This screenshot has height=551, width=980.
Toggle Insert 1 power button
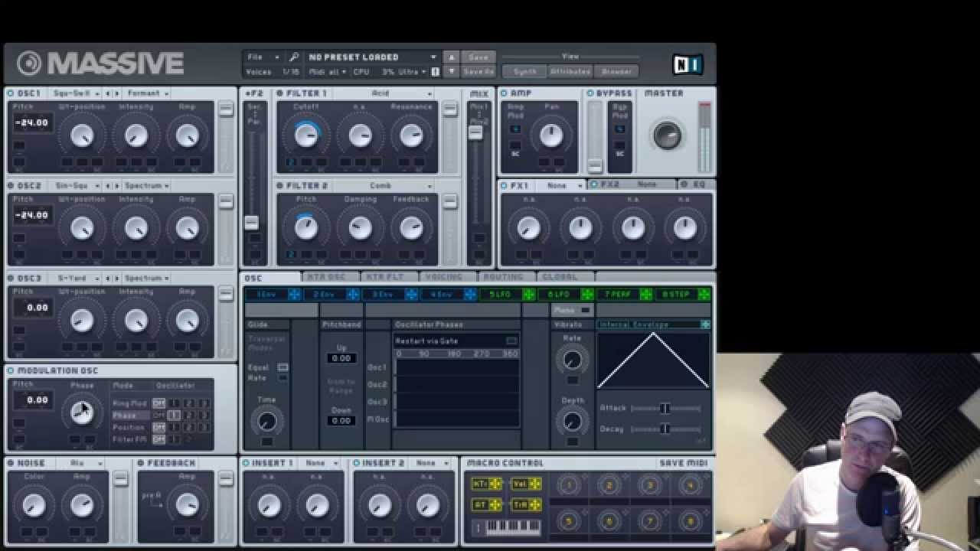(x=246, y=464)
